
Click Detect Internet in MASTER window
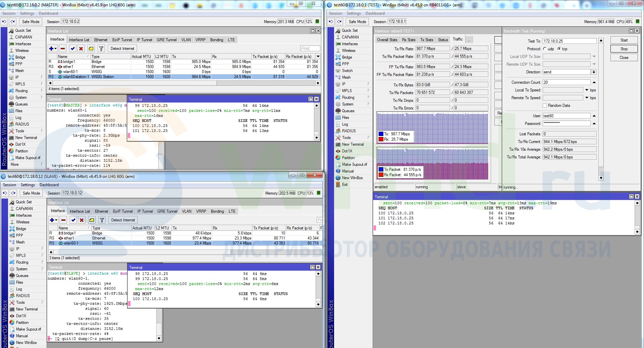pos(122,49)
